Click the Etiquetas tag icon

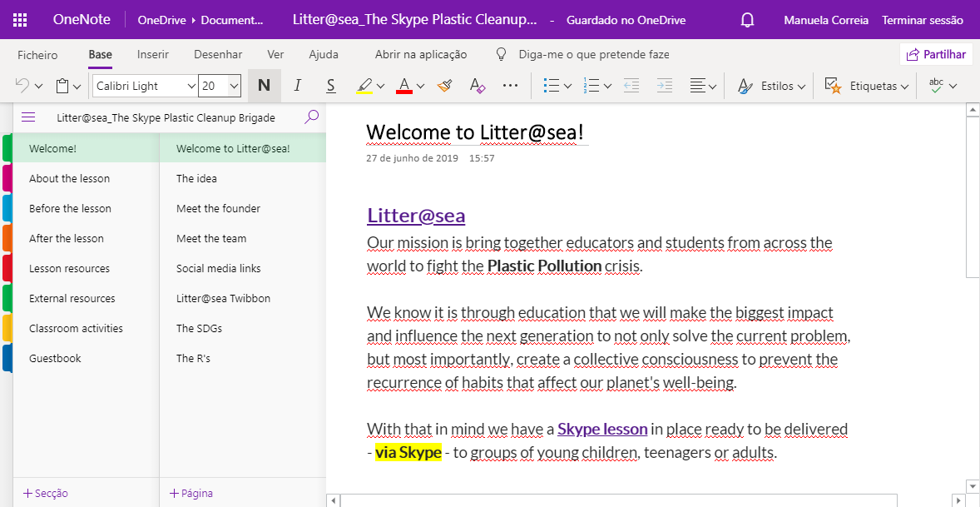coord(833,86)
